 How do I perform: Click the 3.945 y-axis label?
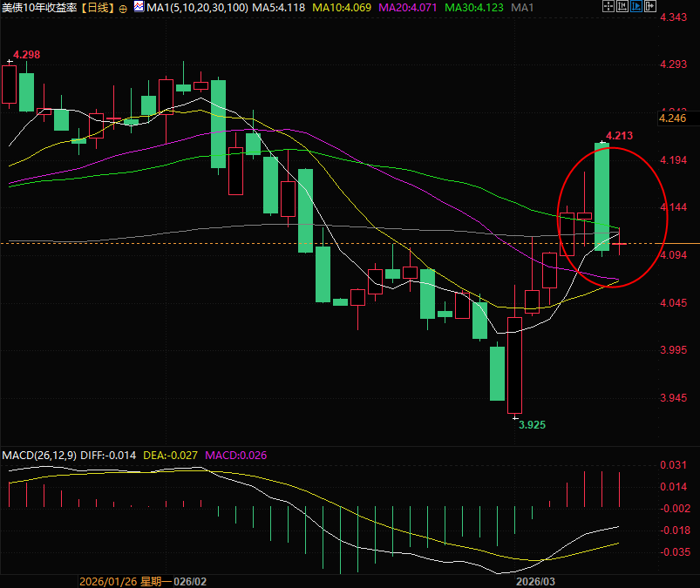click(674, 398)
